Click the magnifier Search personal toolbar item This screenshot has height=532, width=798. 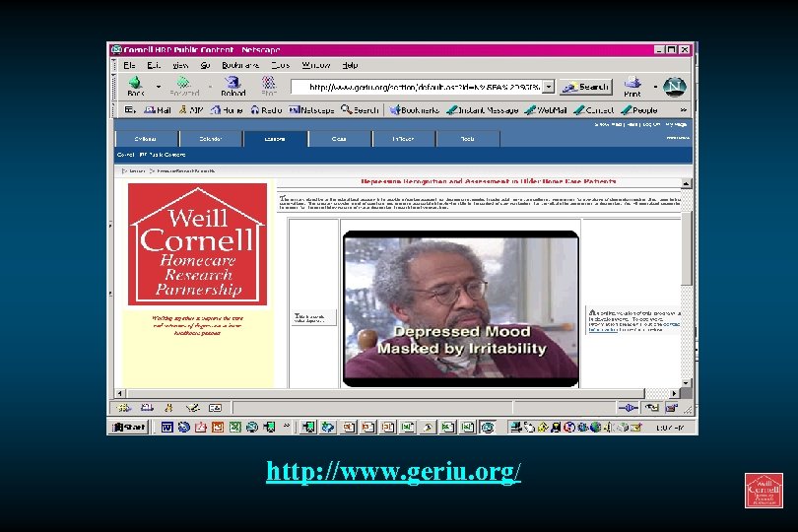tap(360, 110)
